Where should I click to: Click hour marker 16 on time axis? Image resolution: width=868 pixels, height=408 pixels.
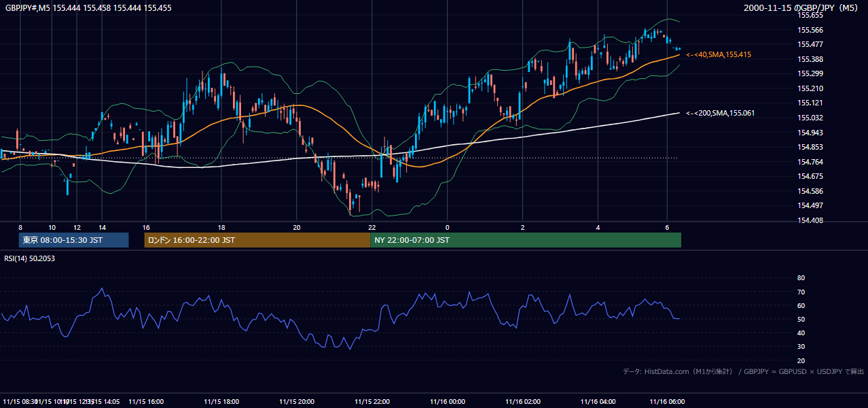[x=146, y=227]
